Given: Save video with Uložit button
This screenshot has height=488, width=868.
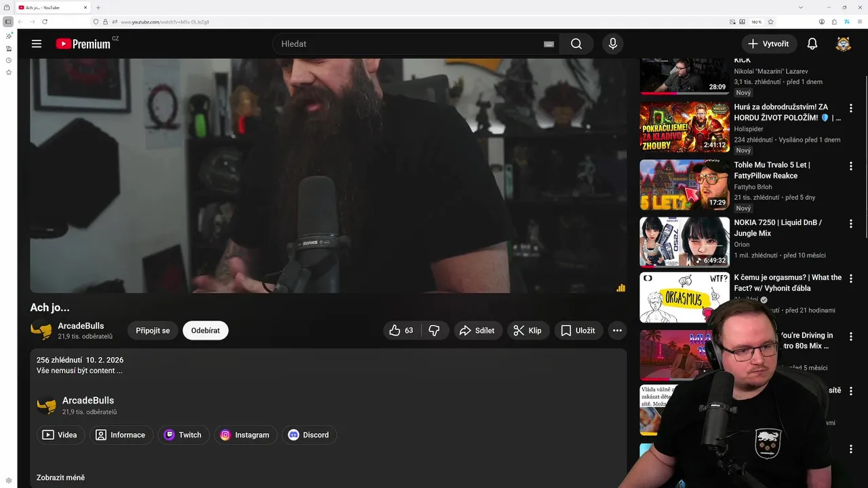Looking at the screenshot, I should coord(578,331).
